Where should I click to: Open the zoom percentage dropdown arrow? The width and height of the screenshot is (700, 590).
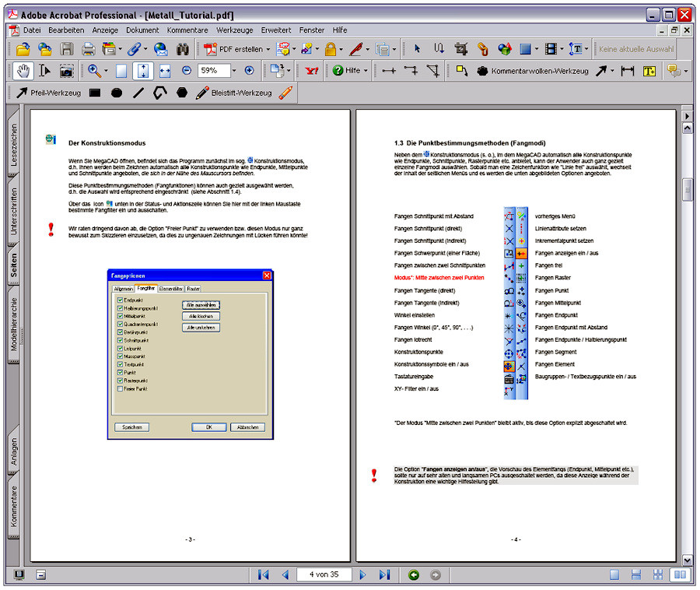tap(234, 71)
